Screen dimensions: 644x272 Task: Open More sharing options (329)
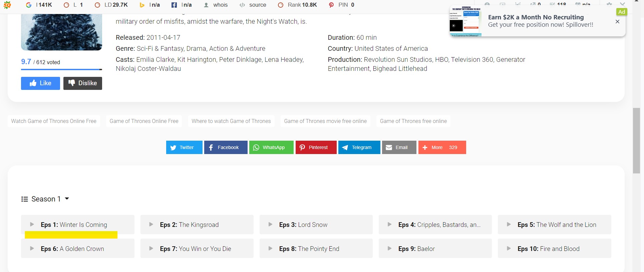tap(442, 147)
